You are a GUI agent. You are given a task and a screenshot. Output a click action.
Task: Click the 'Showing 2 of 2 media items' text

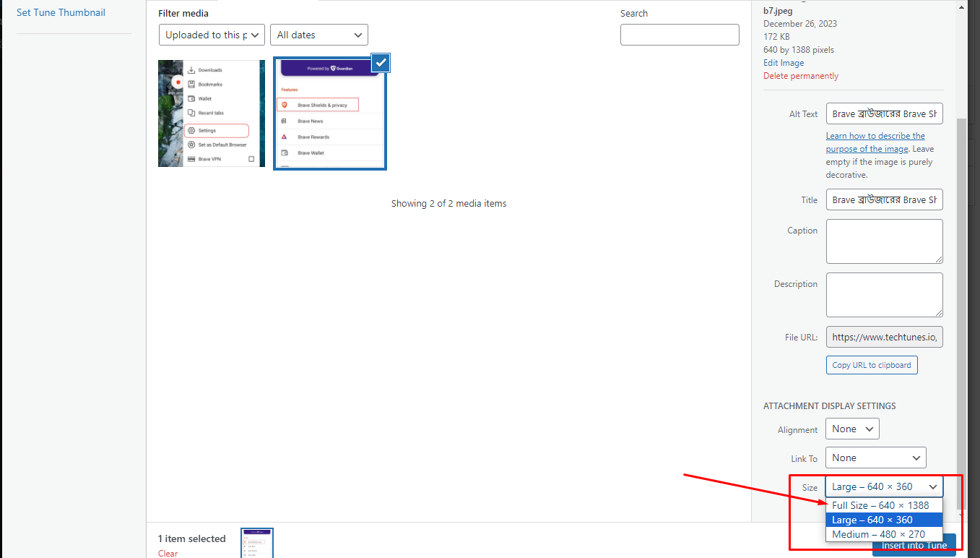449,204
